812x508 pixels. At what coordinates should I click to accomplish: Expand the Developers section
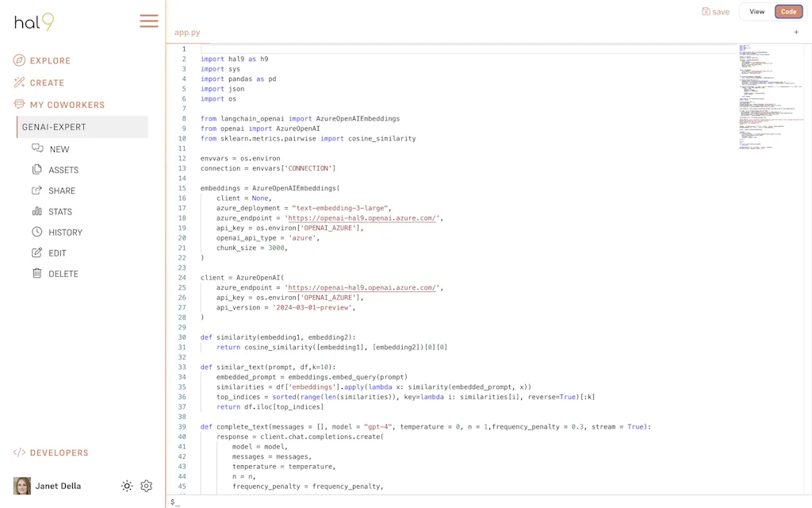59,452
